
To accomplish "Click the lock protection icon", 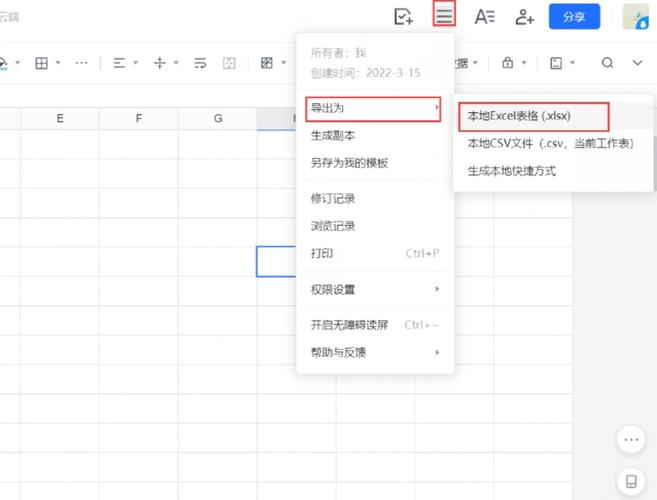I will [x=507, y=62].
